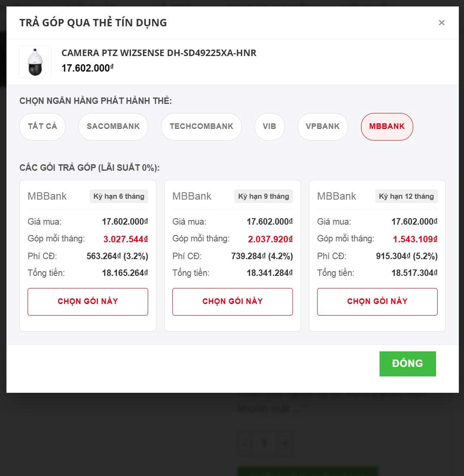The image size is (464, 476).
Task: Close the installment dialog with the X
Action: point(442,23)
